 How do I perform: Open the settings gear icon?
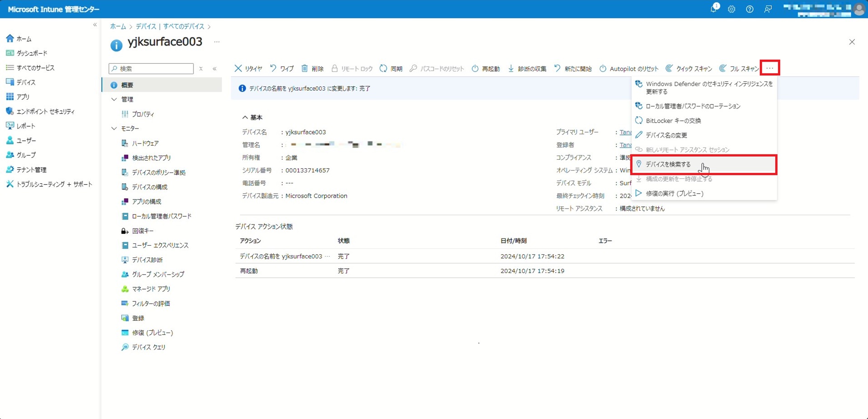click(731, 9)
